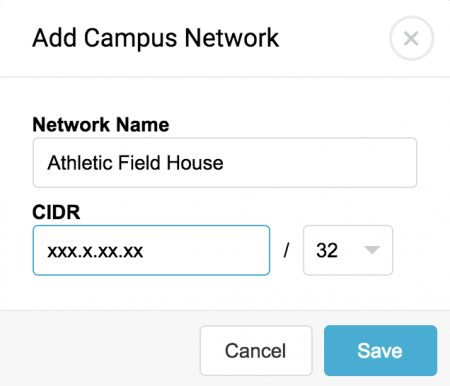Click the Add Campus Network title
Viewport: 450px width, 386px height.
[155, 39]
